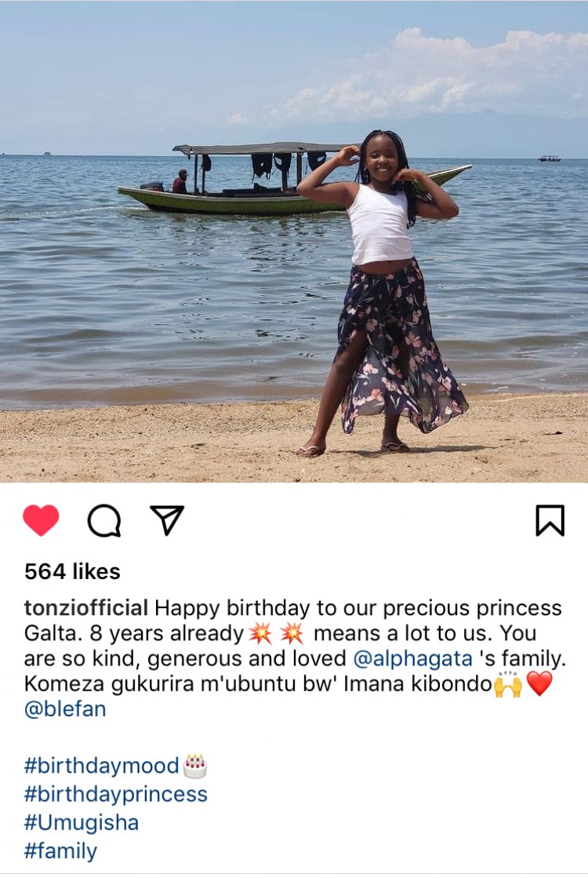Unlike the post with the red heart
This screenshot has height=878, width=588.
coord(41,520)
